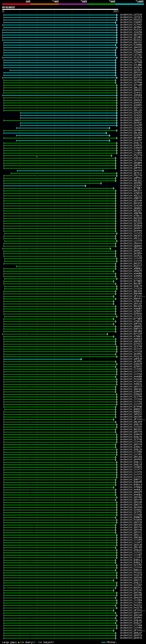
Task: Click the Large gaps legend text
Action: coord(28,642)
